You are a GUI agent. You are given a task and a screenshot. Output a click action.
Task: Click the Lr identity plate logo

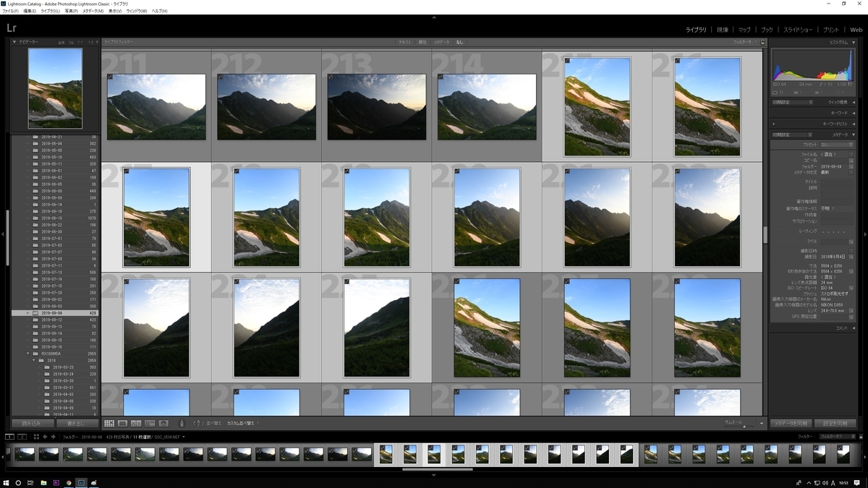[x=11, y=28]
